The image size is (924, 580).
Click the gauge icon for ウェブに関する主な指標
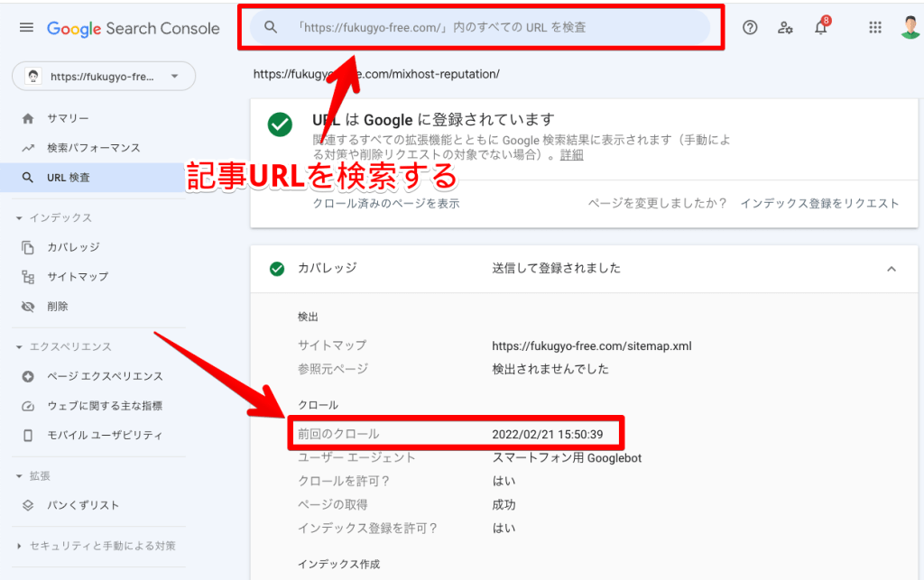click(x=28, y=406)
